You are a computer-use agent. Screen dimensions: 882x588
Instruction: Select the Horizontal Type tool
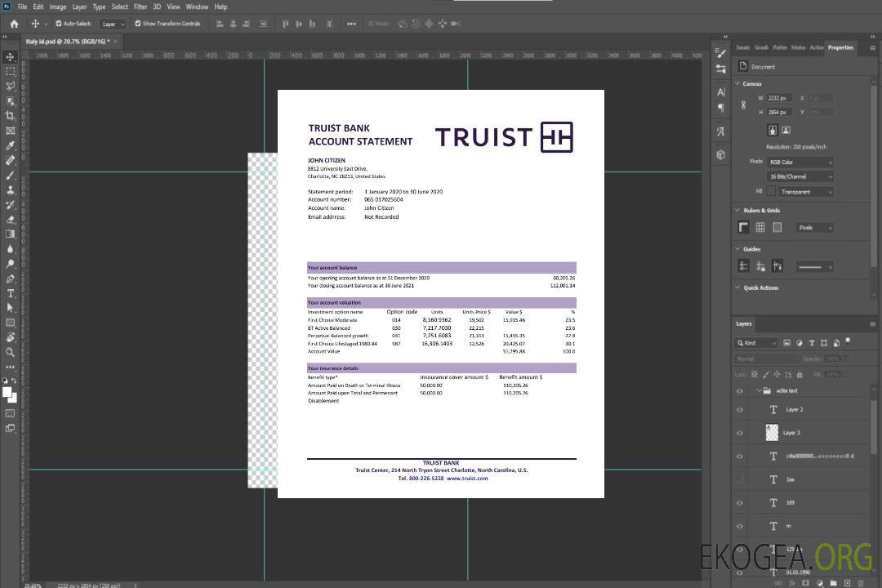10,293
